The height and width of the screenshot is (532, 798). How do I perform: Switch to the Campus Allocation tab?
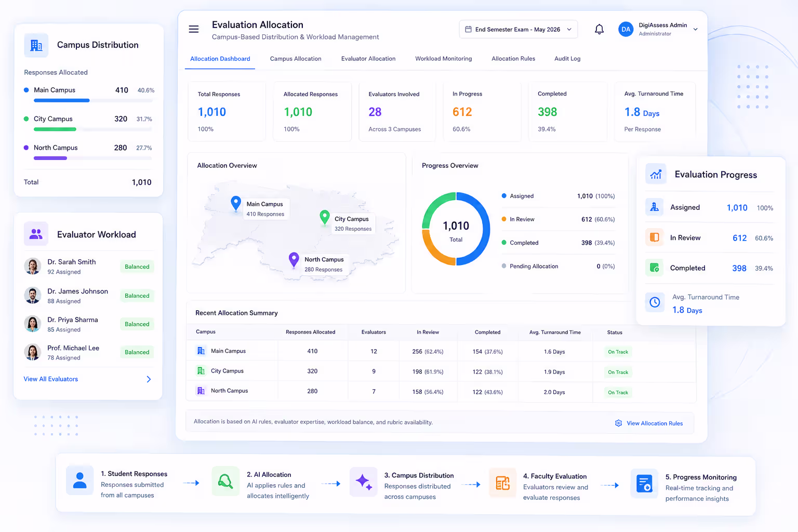click(x=296, y=59)
